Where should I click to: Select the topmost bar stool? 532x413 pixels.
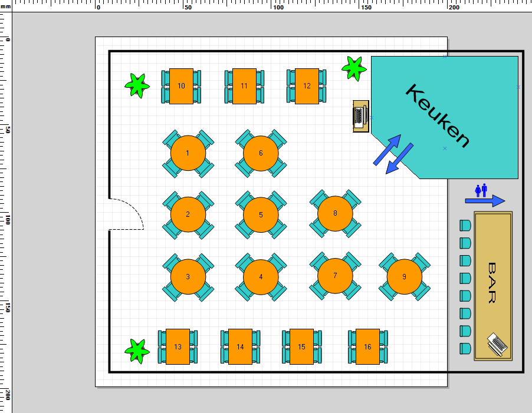point(465,225)
